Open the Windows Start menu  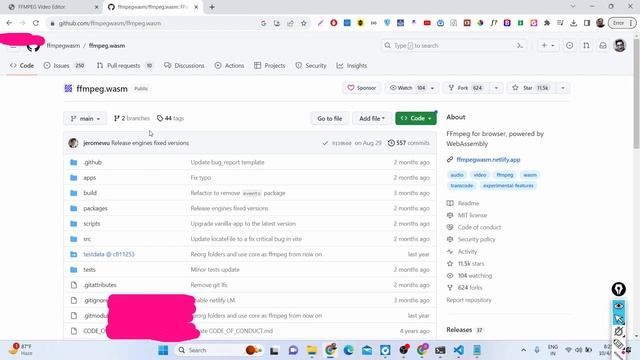tap(163, 350)
